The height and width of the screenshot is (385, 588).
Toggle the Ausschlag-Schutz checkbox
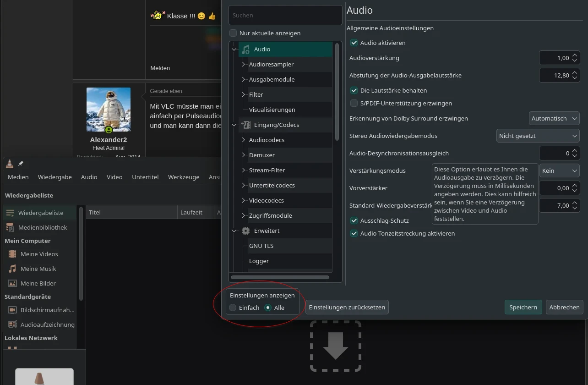coord(354,220)
